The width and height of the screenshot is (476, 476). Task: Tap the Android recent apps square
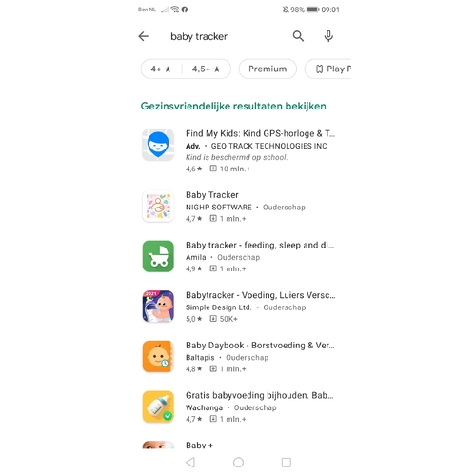(x=287, y=463)
